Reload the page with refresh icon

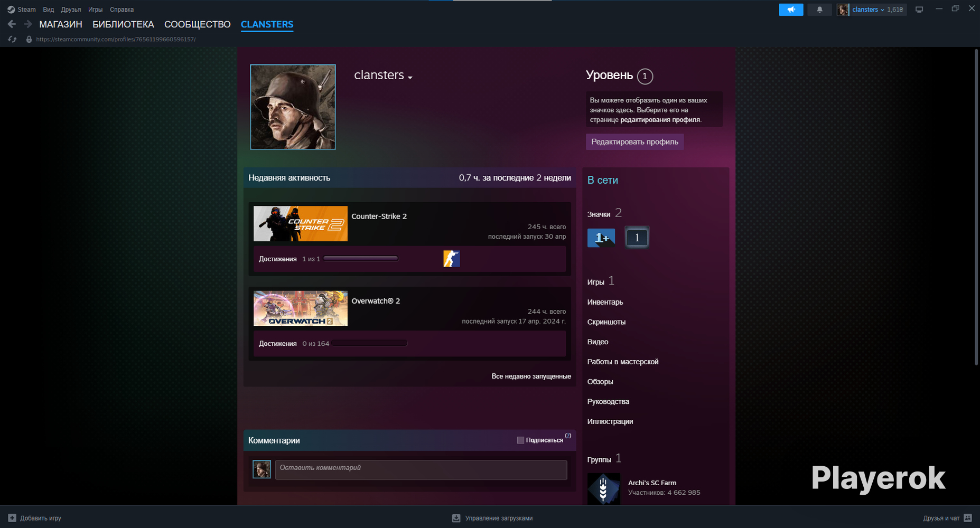(x=12, y=39)
